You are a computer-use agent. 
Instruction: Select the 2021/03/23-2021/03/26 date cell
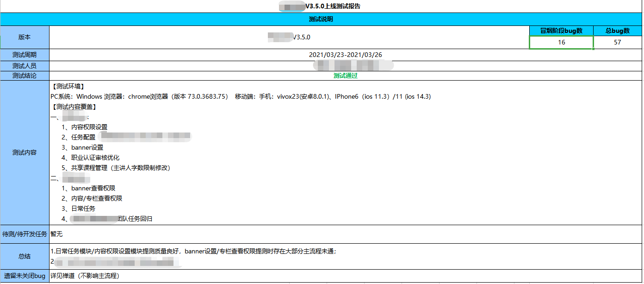click(x=345, y=55)
